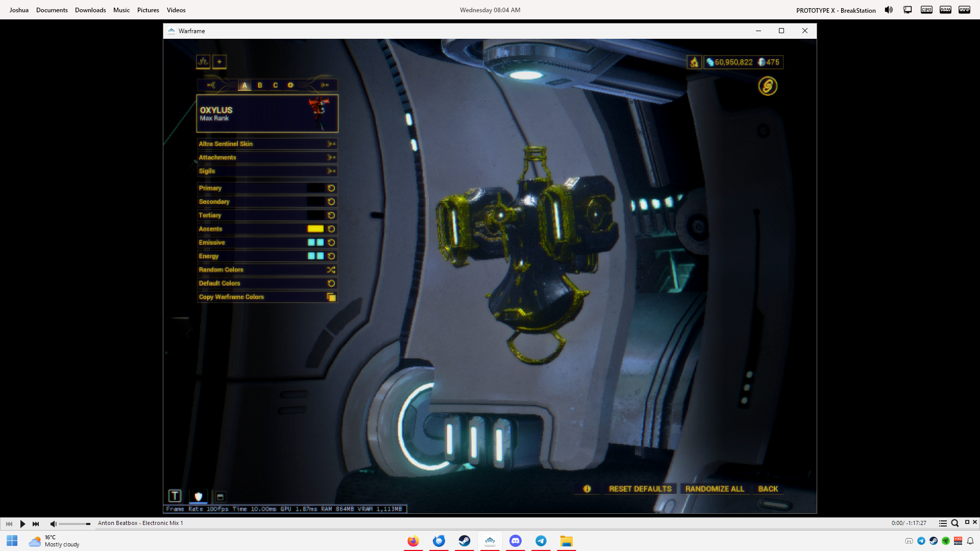Click the T icon at bottom-left of game
Viewport: 980px width, 551px height.
coord(175,496)
